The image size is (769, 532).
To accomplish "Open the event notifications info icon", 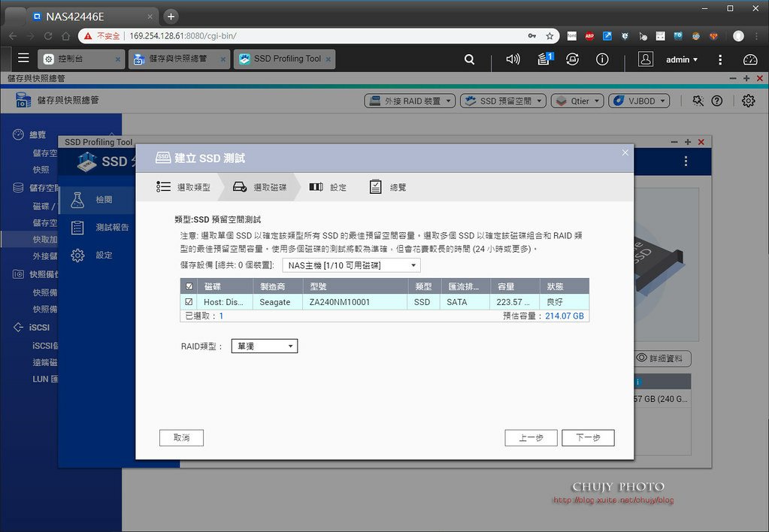I will point(602,59).
